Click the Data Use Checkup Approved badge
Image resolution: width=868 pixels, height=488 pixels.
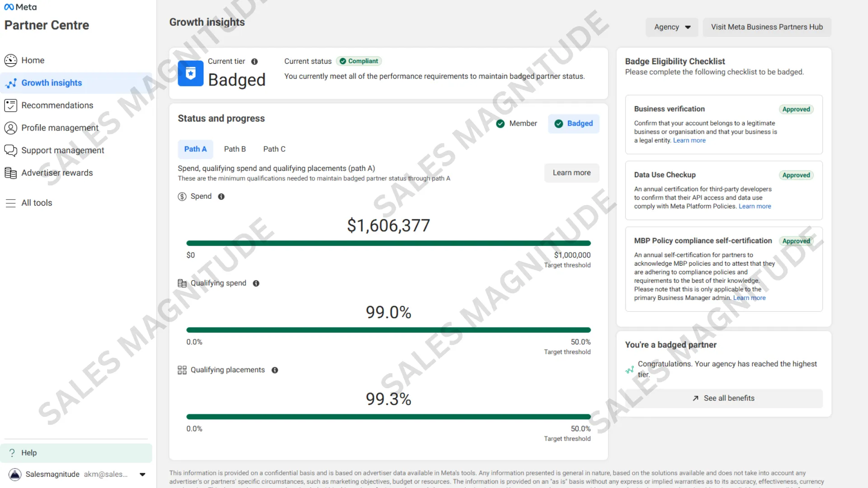(x=796, y=175)
